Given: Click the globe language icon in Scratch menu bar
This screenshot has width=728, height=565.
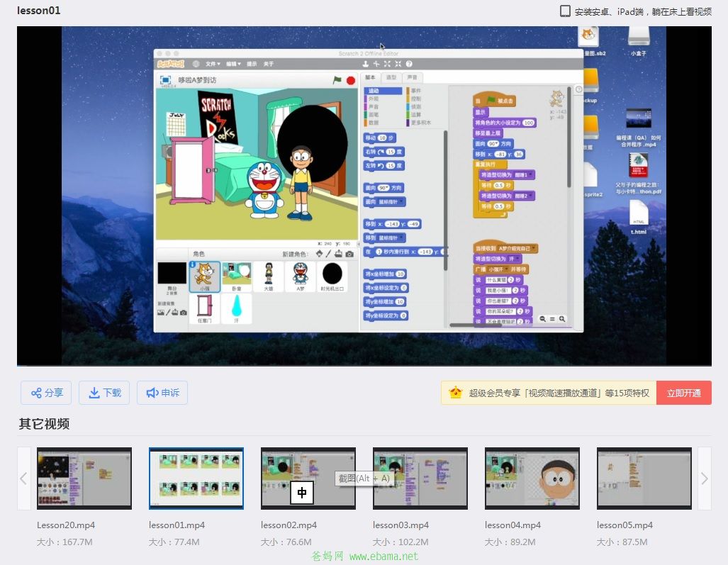Looking at the screenshot, I should pos(196,64).
